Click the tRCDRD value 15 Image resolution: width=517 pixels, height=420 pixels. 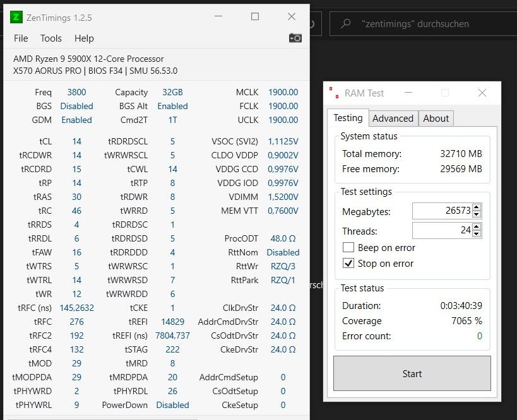[x=76, y=169]
